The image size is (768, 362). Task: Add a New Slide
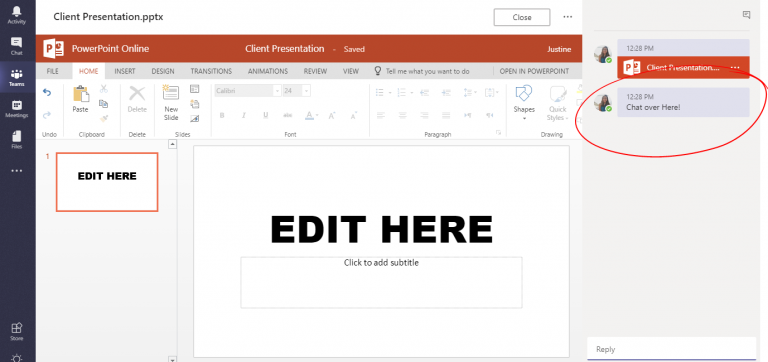coord(171,103)
